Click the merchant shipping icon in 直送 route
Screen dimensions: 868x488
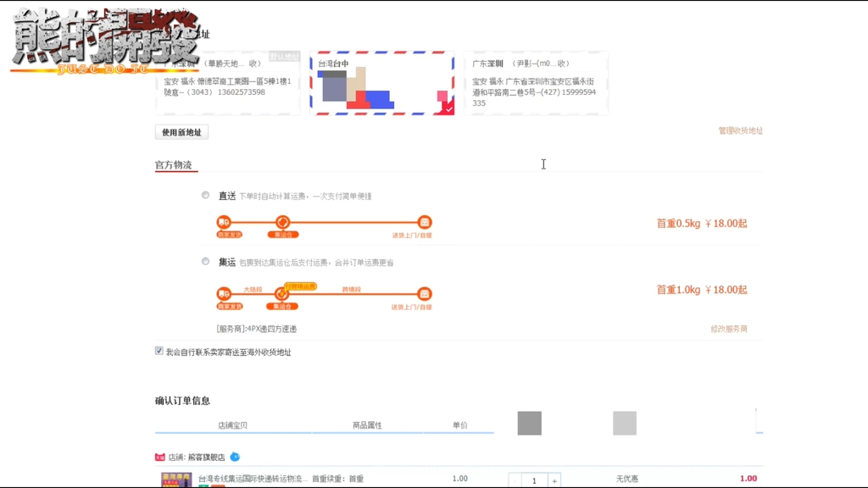[224, 222]
